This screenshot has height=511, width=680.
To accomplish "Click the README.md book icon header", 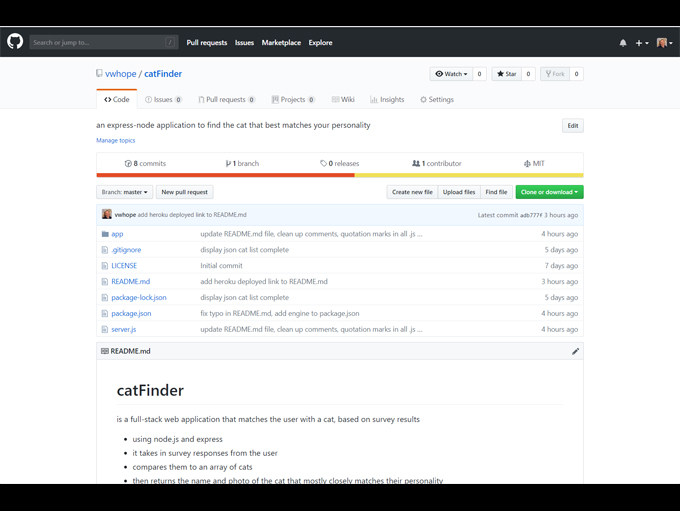I will (x=105, y=351).
